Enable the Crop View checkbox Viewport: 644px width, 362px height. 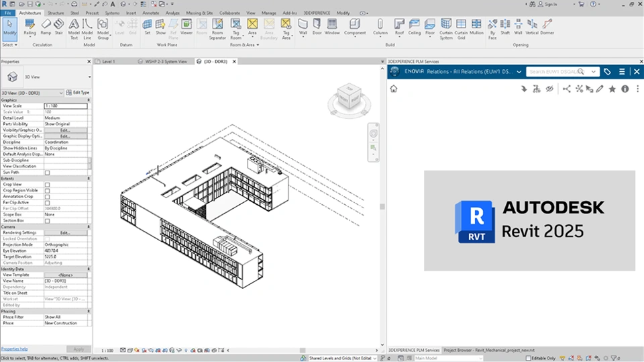pyautogui.click(x=47, y=185)
